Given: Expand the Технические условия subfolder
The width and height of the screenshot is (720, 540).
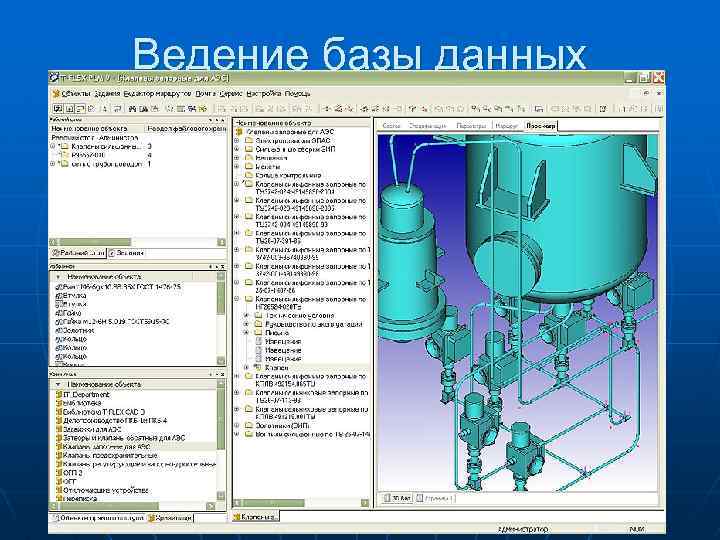Looking at the screenshot, I should coord(247,315).
